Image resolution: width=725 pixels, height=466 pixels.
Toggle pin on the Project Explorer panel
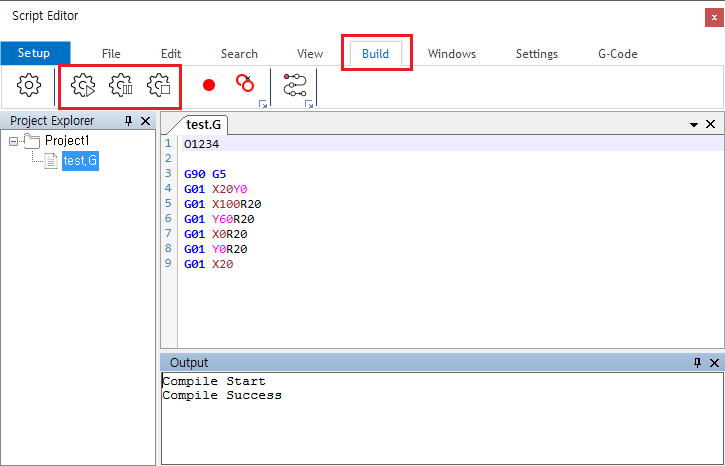pos(128,121)
